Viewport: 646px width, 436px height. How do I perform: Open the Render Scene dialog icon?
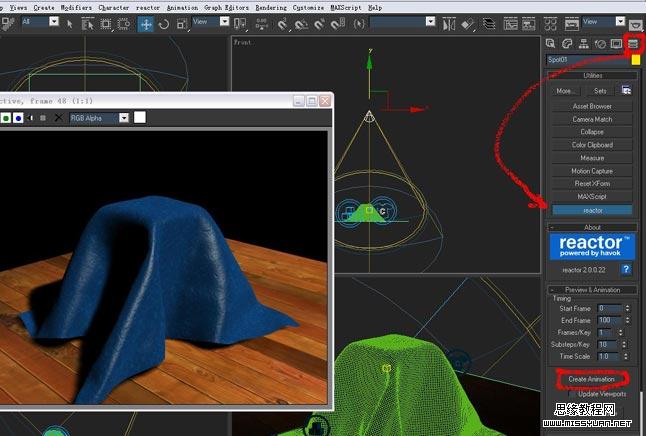571,24
